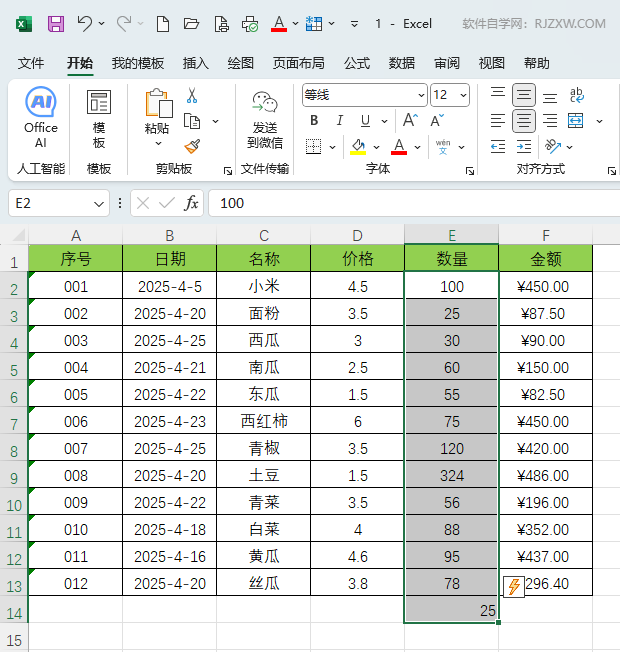The width and height of the screenshot is (620, 652).
Task: Open the font size dropdown showing 12
Action: (x=463, y=95)
